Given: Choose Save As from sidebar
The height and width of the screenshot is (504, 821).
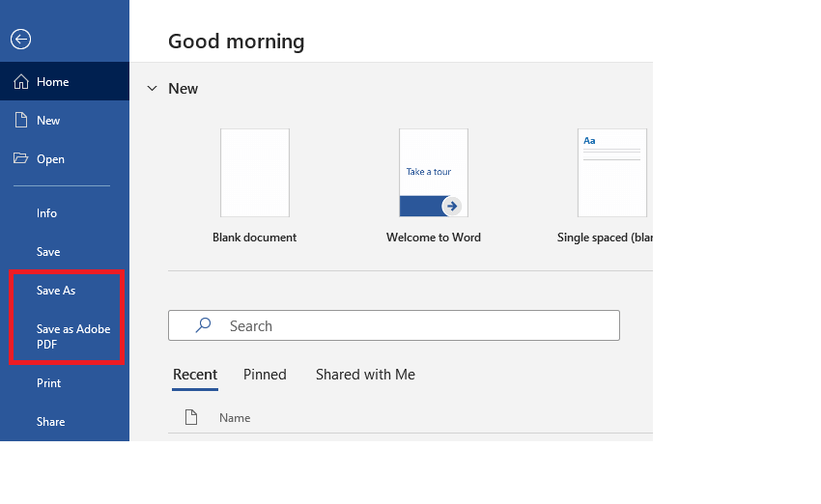Looking at the screenshot, I should tap(56, 291).
